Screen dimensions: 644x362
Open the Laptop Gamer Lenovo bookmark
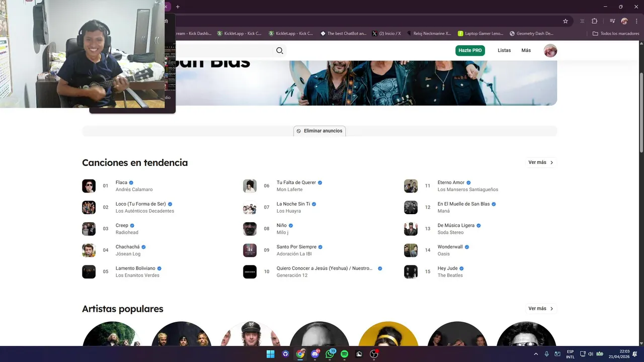click(480, 33)
